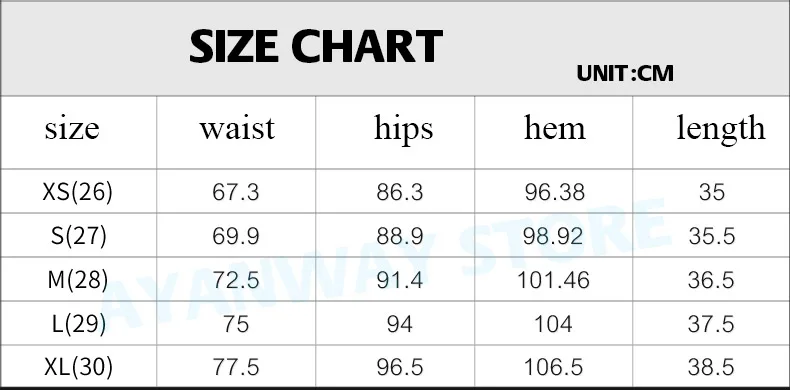The image size is (790, 390).
Task: Click the M(28) size row label
Action: [78, 280]
